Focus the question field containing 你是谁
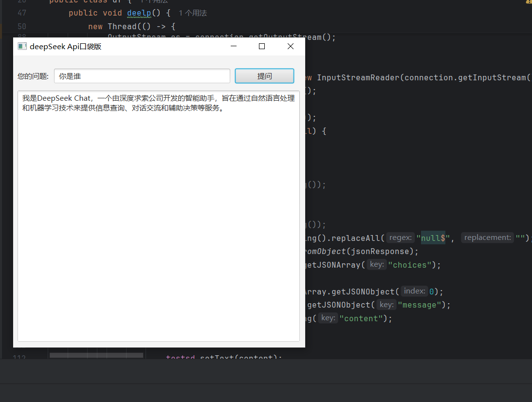The width and height of the screenshot is (532, 402). pos(142,76)
